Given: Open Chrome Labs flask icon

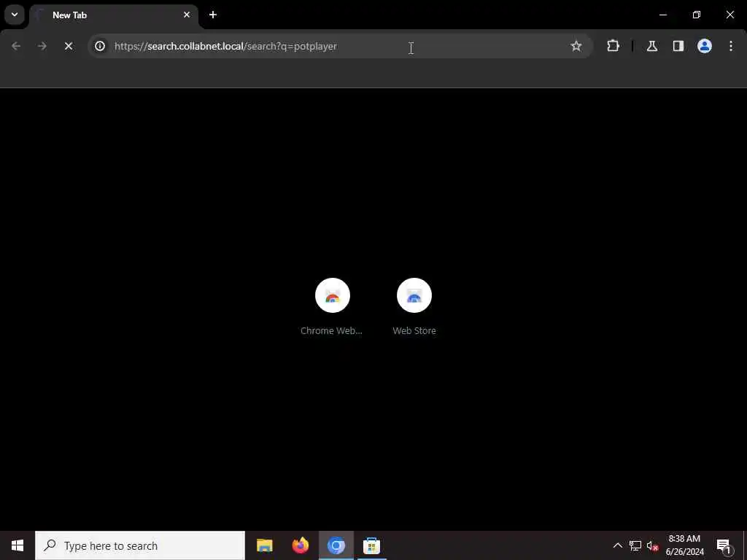Looking at the screenshot, I should click(651, 46).
